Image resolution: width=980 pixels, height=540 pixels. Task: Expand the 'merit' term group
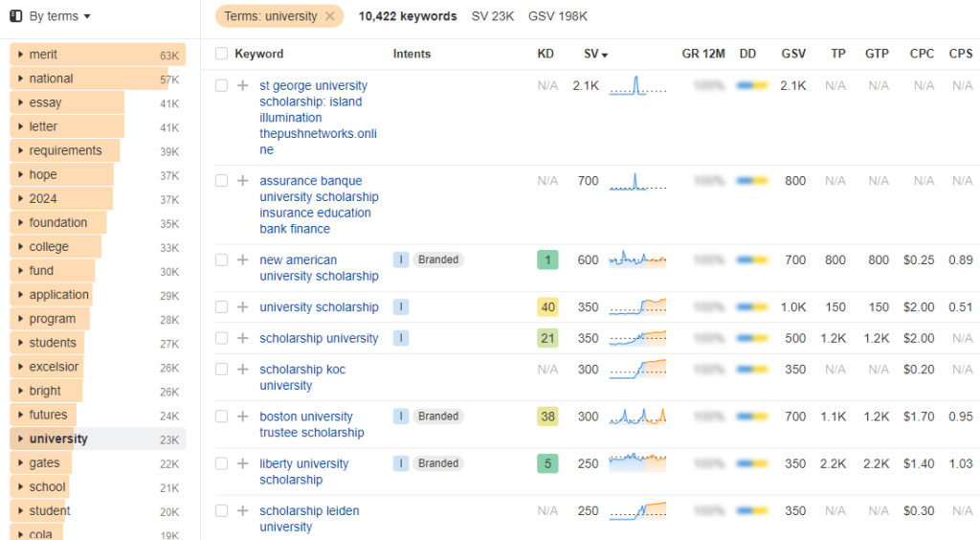coord(21,55)
